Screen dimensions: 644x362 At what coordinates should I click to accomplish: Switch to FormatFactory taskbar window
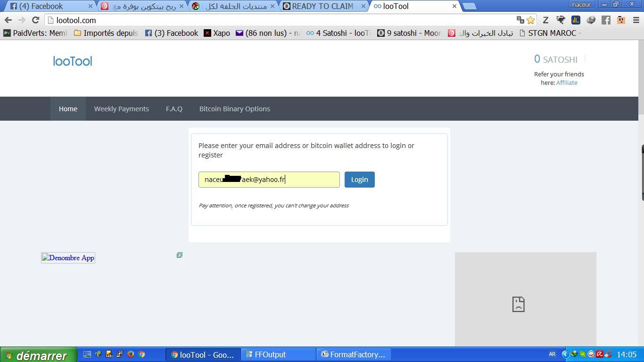[354, 354]
